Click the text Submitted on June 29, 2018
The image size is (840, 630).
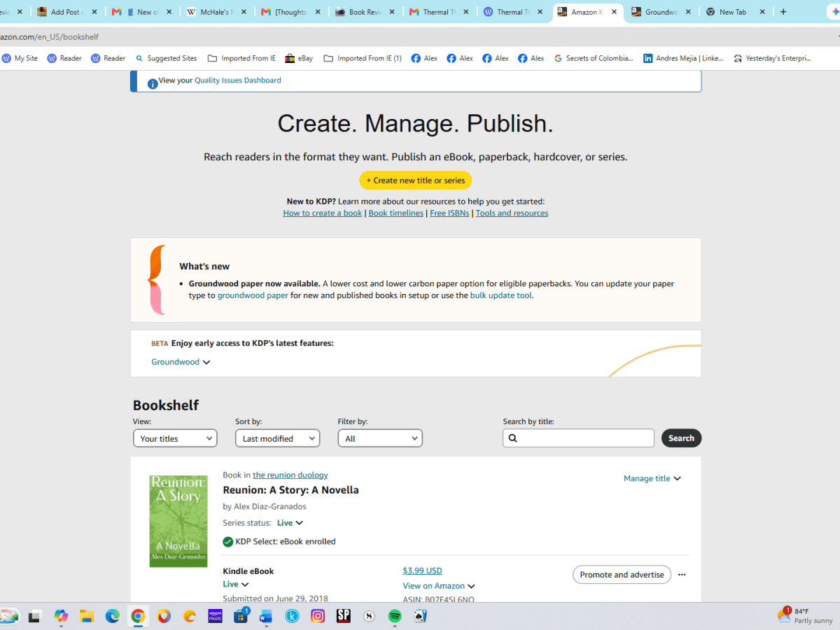click(275, 598)
